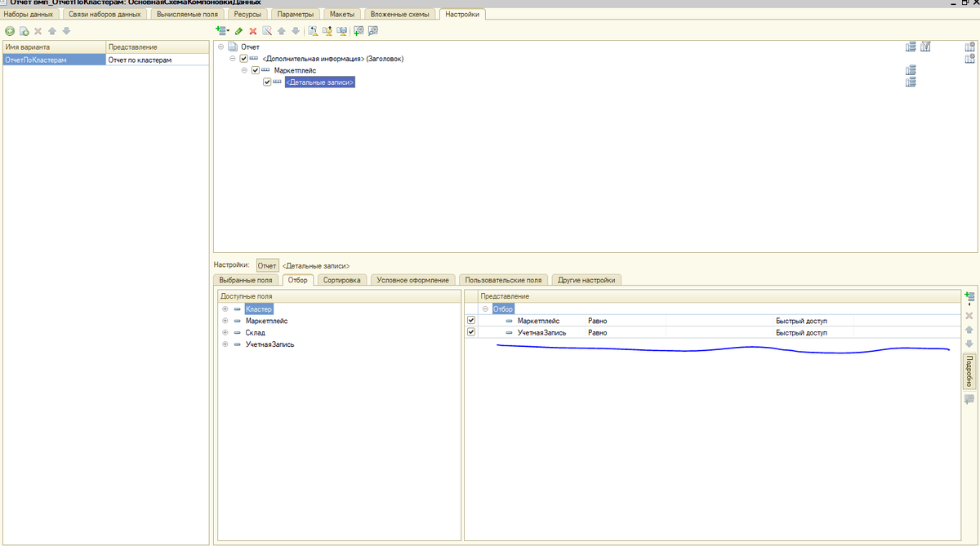Viewport: 980px width, 546px height.
Task: Click the fourth structure toolbar icon after the red X
Action: point(267,31)
